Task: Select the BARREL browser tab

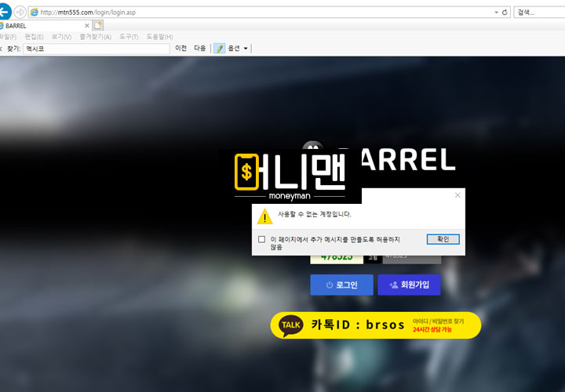Action: pos(43,26)
